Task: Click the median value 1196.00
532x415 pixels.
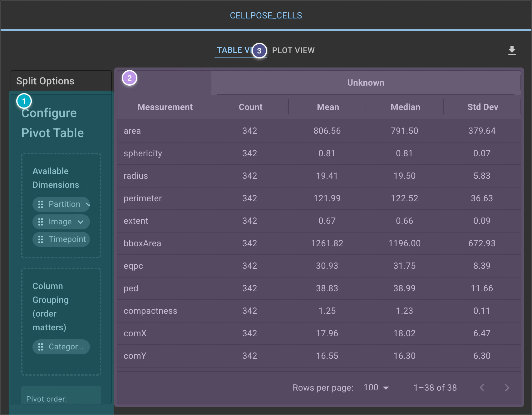Action: tap(405, 243)
